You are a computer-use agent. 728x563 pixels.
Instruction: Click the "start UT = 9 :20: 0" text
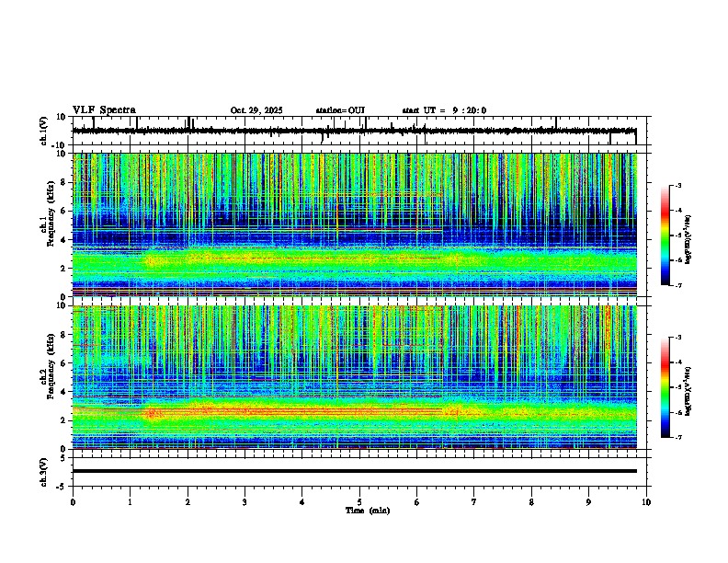click(444, 110)
